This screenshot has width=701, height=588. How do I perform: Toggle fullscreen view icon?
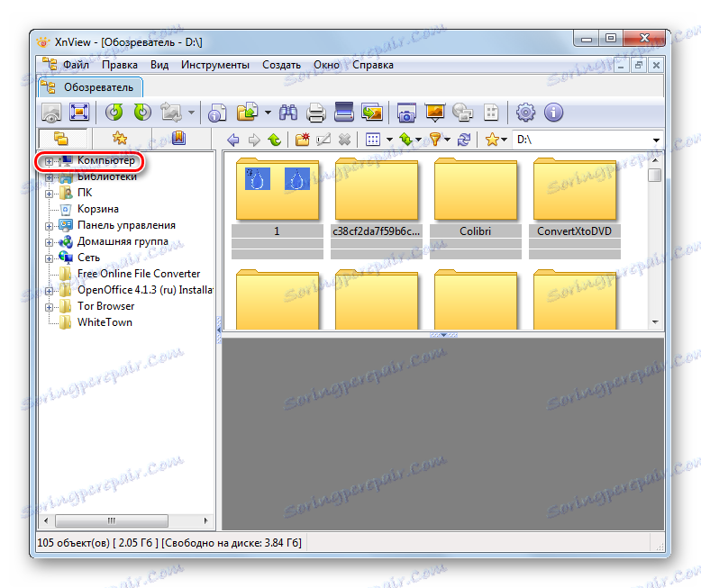[79, 113]
